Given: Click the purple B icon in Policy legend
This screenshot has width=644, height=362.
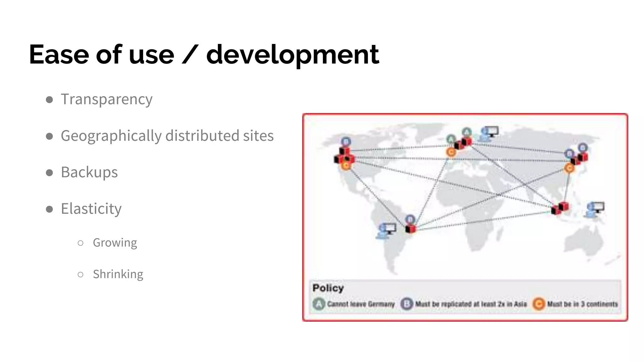Looking at the screenshot, I should [407, 304].
